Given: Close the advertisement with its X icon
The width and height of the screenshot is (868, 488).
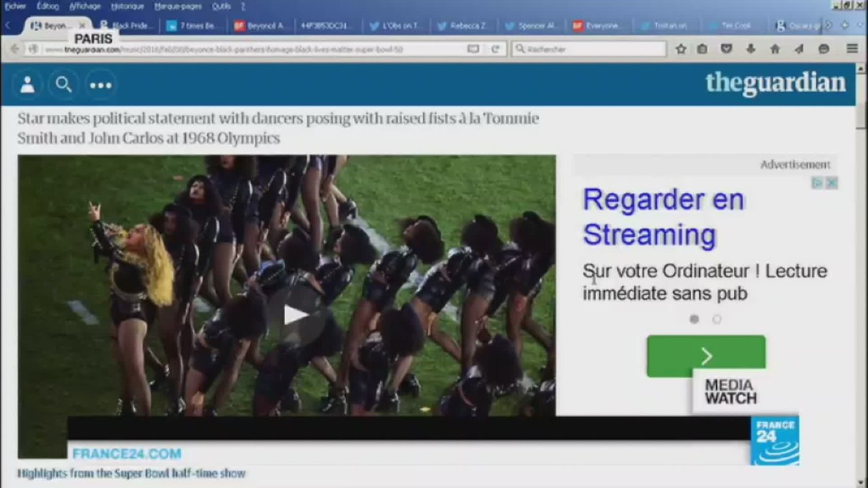Looking at the screenshot, I should [832, 183].
